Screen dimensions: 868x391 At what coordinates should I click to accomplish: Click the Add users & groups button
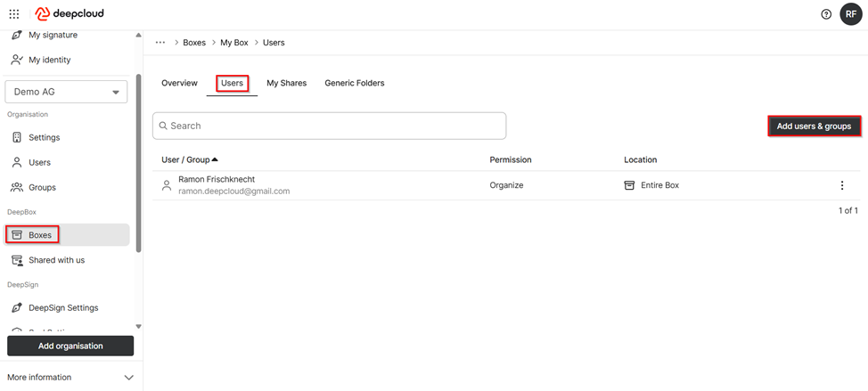pyautogui.click(x=814, y=126)
